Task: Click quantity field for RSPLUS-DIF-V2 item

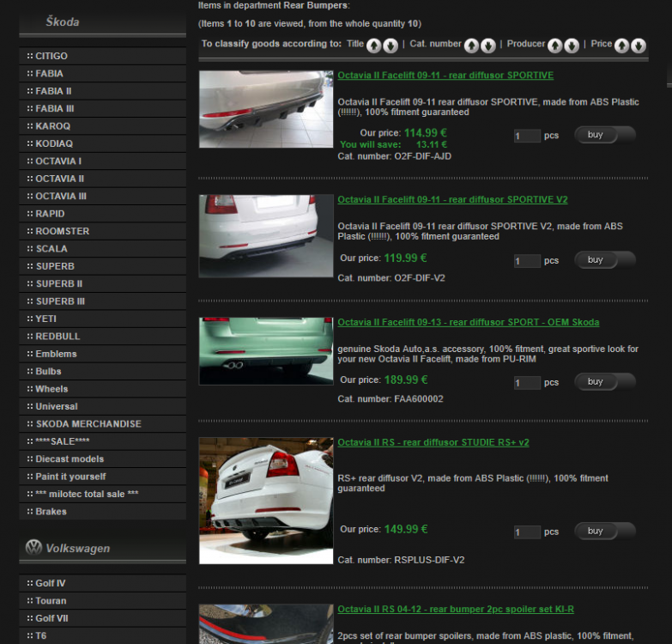Action: [527, 532]
